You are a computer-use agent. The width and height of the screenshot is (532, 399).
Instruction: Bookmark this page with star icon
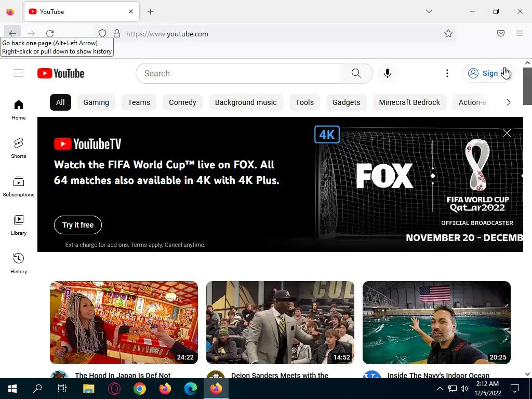click(448, 33)
